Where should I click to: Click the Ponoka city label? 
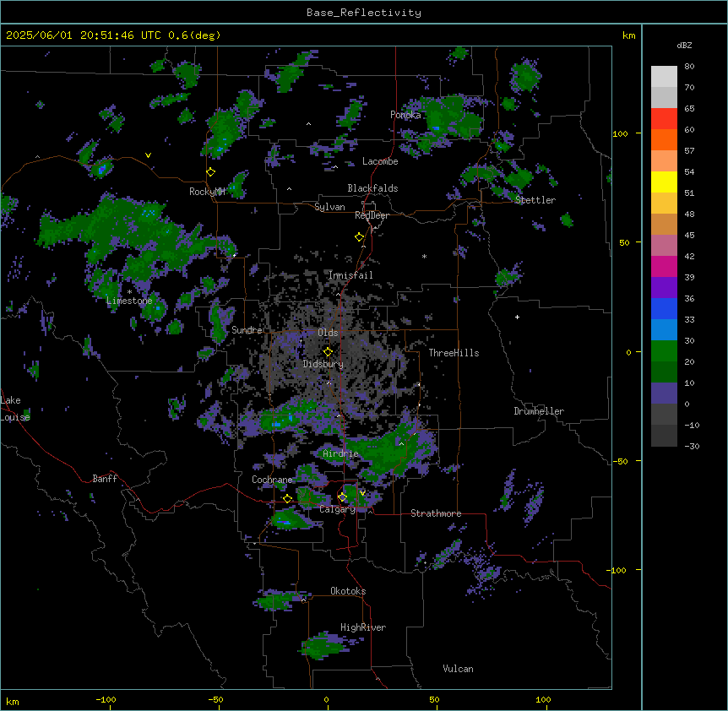click(x=405, y=115)
